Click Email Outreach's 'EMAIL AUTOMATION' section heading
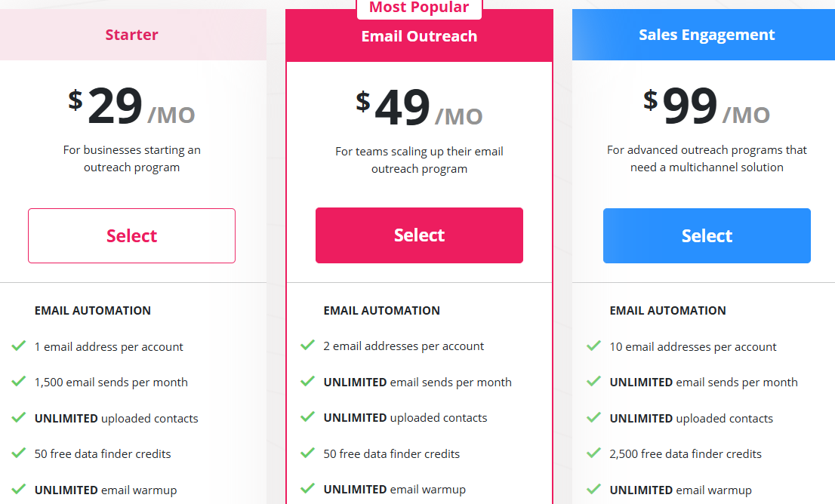This screenshot has width=835, height=504. tap(380, 310)
